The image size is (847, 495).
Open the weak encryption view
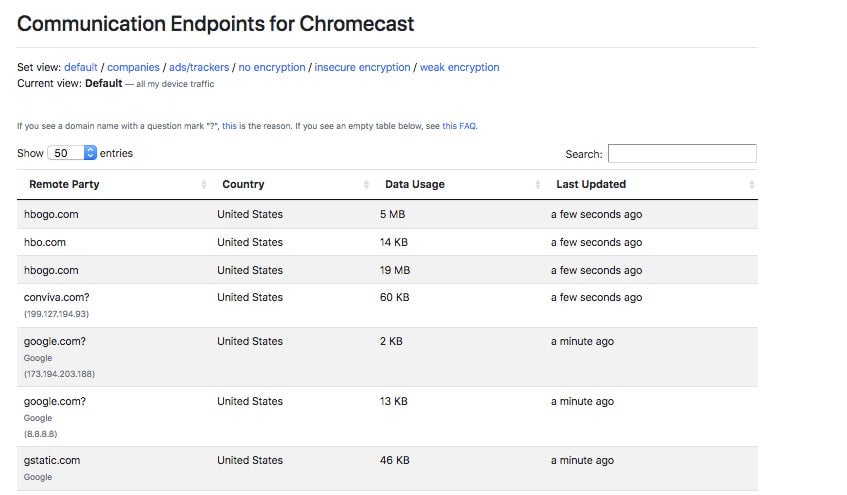pyautogui.click(x=459, y=67)
